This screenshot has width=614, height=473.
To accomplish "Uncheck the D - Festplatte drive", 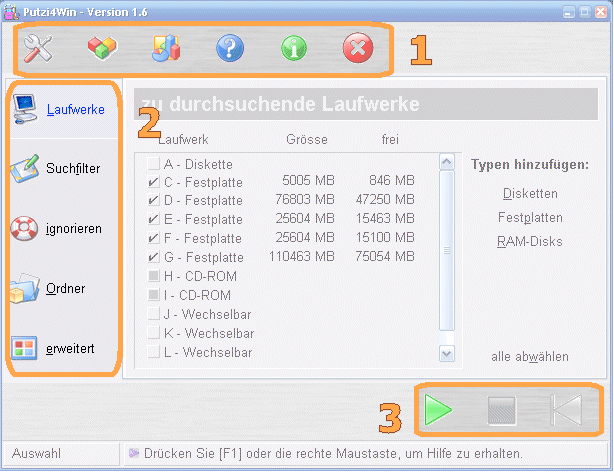I will [154, 200].
